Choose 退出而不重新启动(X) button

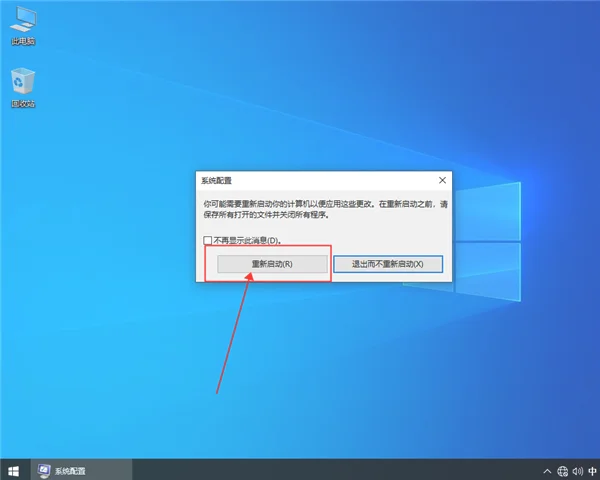[388, 264]
